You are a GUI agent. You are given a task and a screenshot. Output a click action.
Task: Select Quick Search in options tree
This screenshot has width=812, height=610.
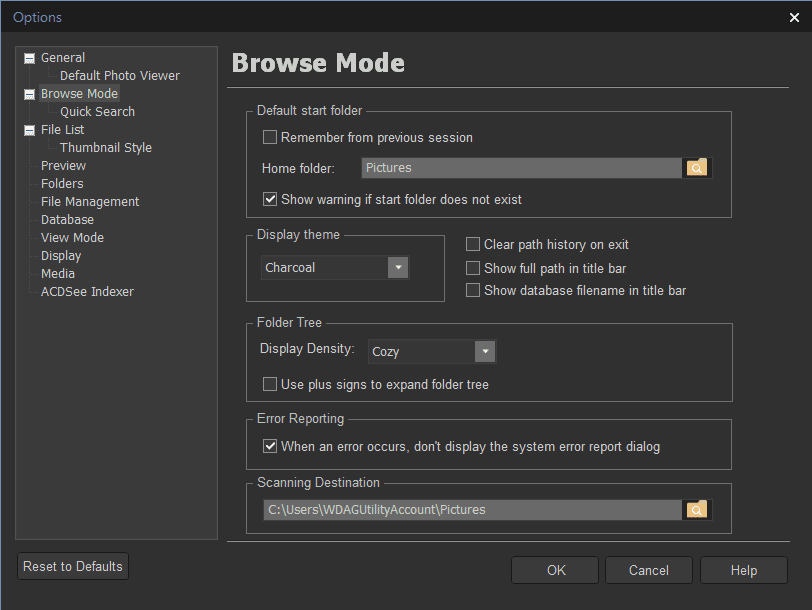tap(97, 112)
